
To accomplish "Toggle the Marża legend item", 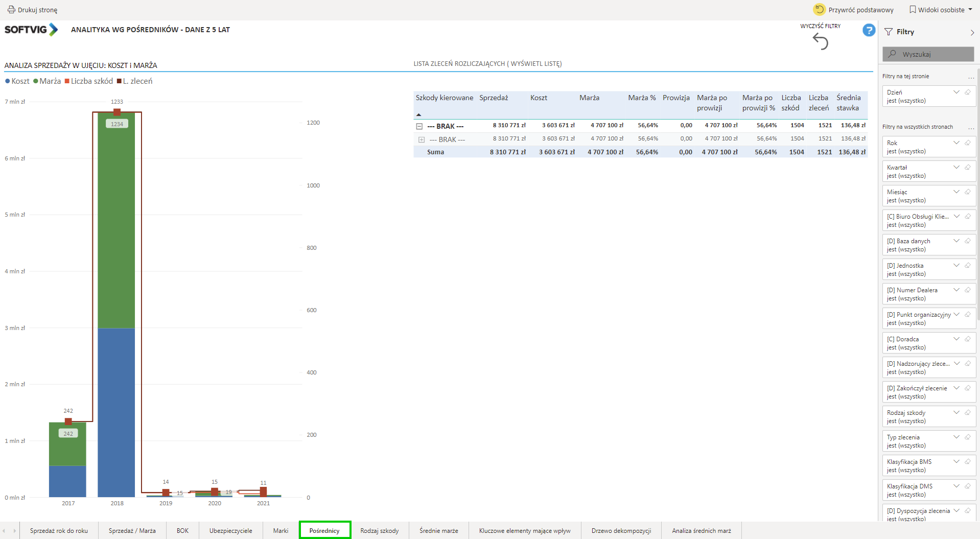I will click(x=47, y=81).
